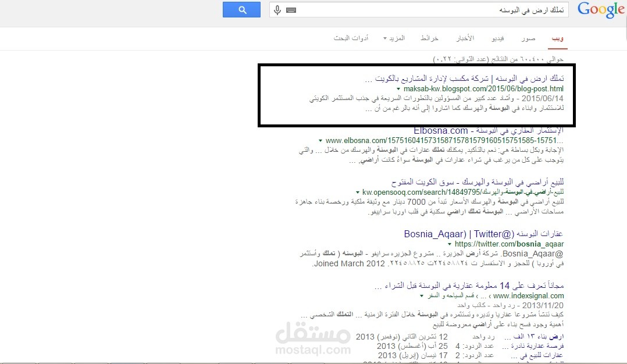Expand arrow beside maksab-kw.blogspot.com URL
The width and height of the screenshot is (627, 364).
tap(398, 89)
